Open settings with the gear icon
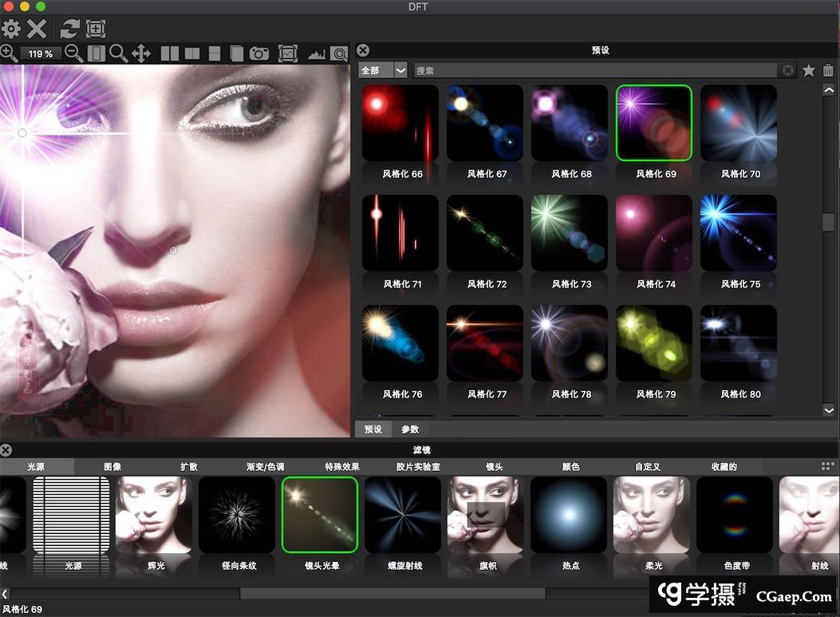 pyautogui.click(x=11, y=30)
